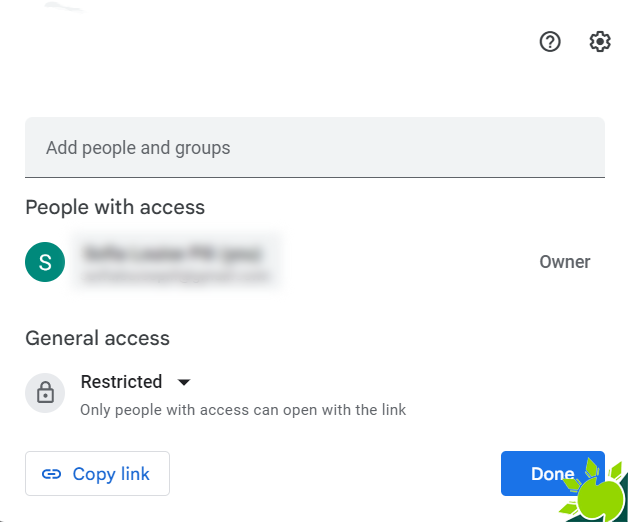Click the General access heading
The height and width of the screenshot is (522, 628).
tap(98, 338)
